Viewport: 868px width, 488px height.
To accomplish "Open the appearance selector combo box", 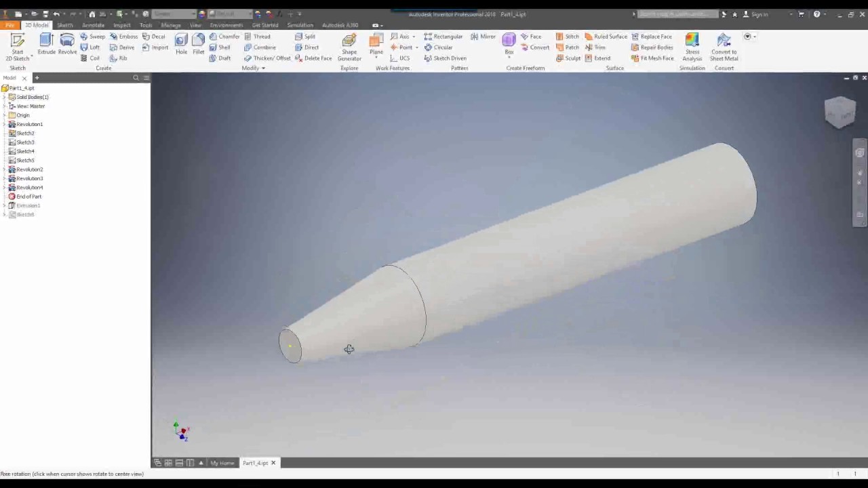I will click(x=229, y=14).
